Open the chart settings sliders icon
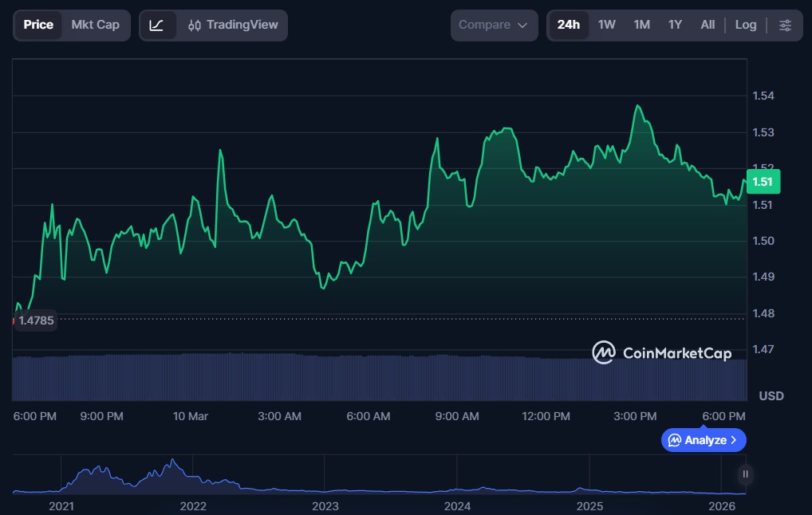 click(785, 25)
